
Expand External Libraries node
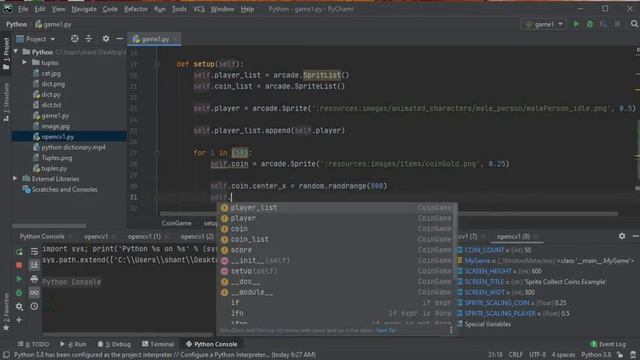pos(16,178)
